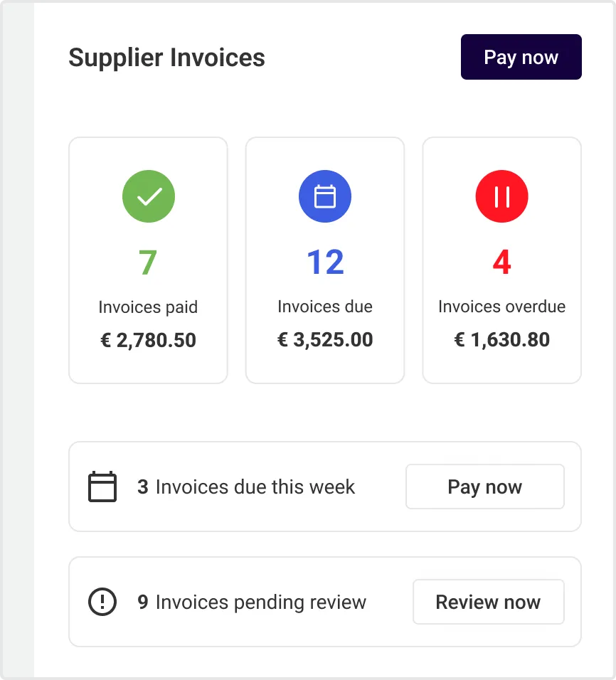Open Review now for pending invoices

click(489, 602)
